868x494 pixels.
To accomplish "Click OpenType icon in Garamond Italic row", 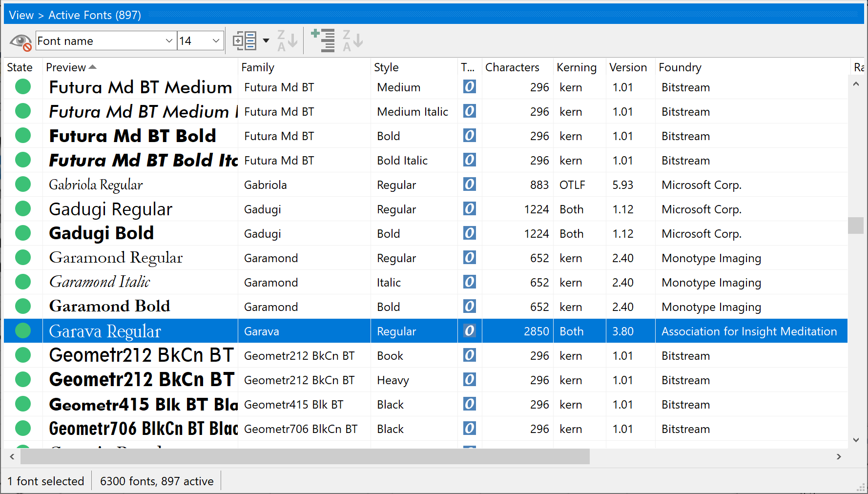I will 470,282.
